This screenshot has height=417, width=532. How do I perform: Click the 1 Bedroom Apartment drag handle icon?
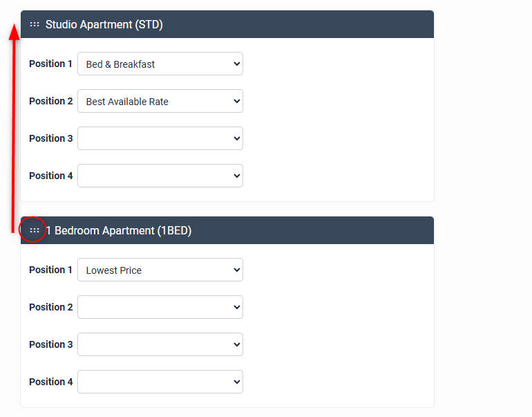pos(35,230)
